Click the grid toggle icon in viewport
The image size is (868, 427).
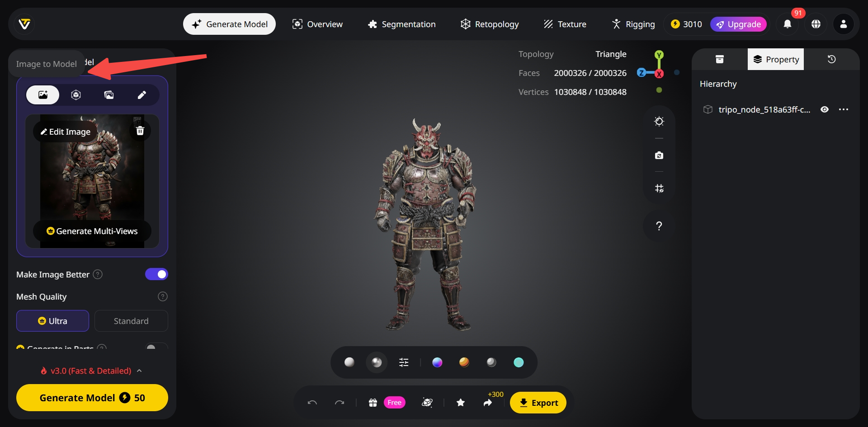(659, 188)
